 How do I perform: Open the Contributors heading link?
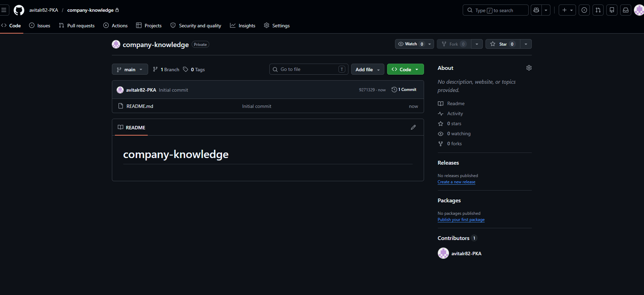click(457, 238)
